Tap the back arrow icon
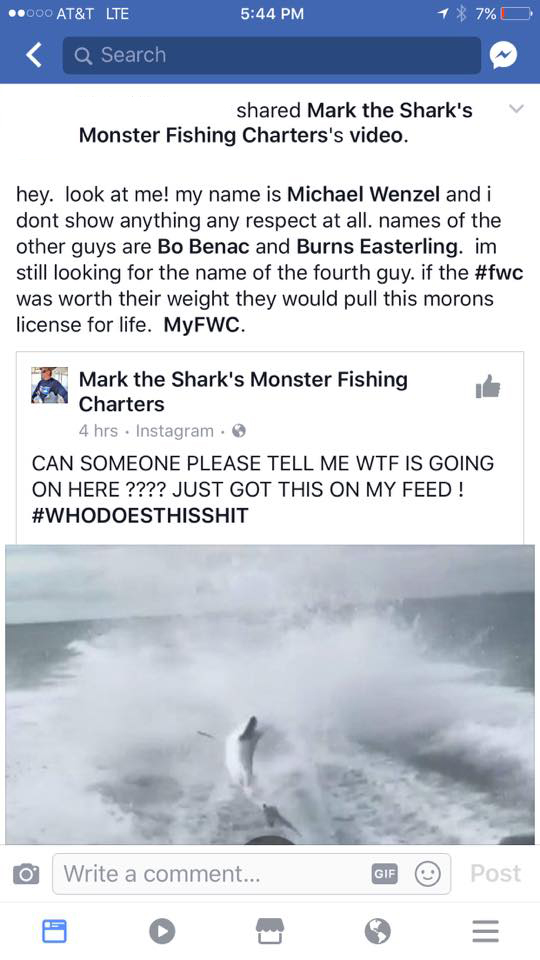The image size is (540, 960). (34, 55)
